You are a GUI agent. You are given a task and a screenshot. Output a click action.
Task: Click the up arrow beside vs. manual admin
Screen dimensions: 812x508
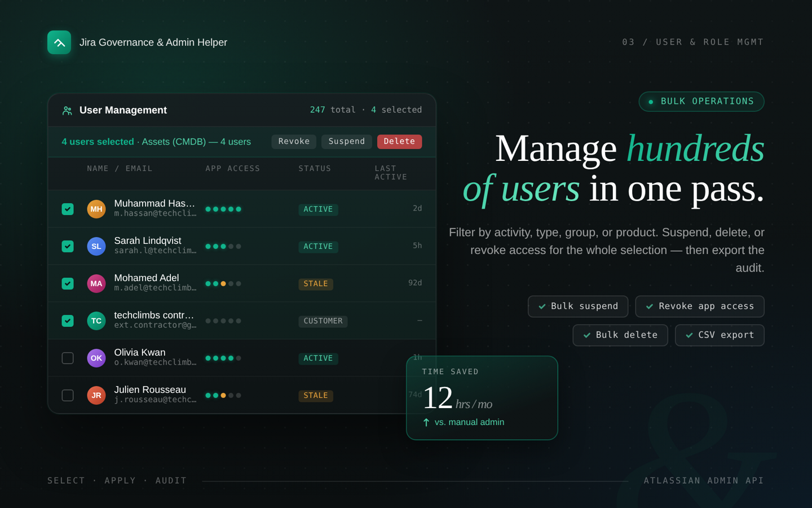tap(426, 422)
